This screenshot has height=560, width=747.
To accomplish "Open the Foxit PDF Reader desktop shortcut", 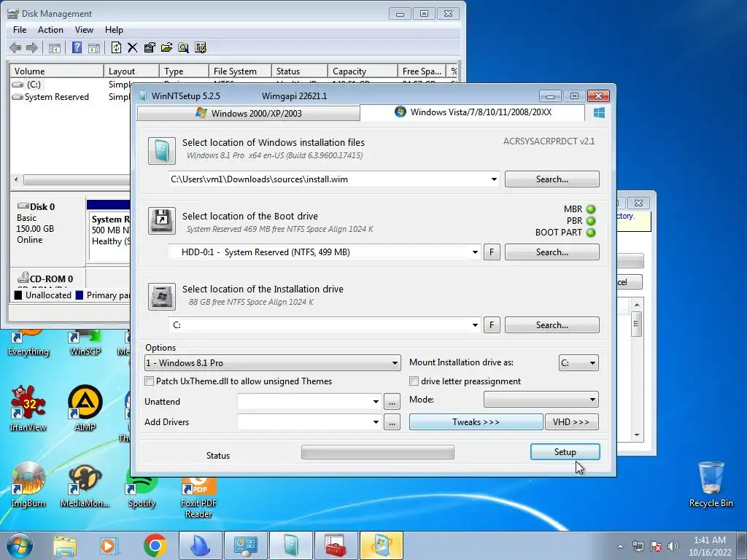I will click(198, 497).
